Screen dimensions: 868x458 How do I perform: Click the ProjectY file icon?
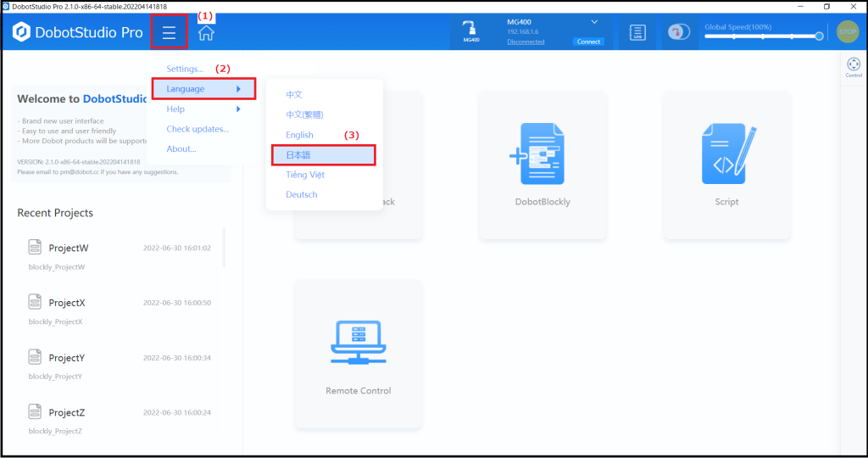[35, 357]
